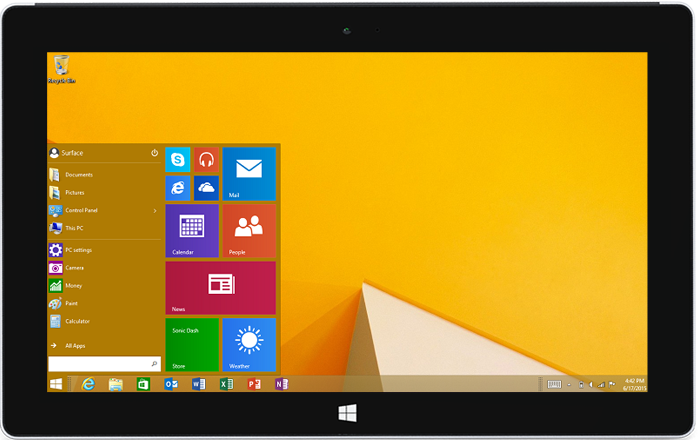The image size is (700, 440).
Task: Select Documents in Start menu
Action: click(x=78, y=175)
